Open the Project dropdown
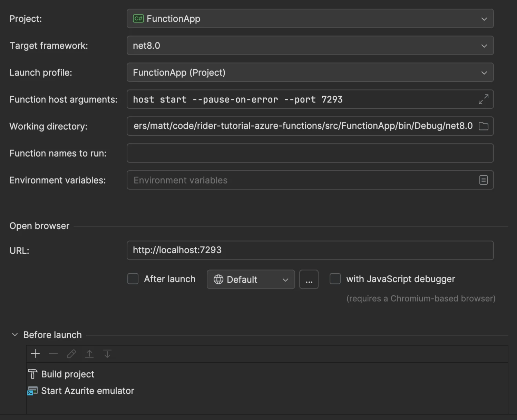The width and height of the screenshot is (517, 420). (x=484, y=19)
